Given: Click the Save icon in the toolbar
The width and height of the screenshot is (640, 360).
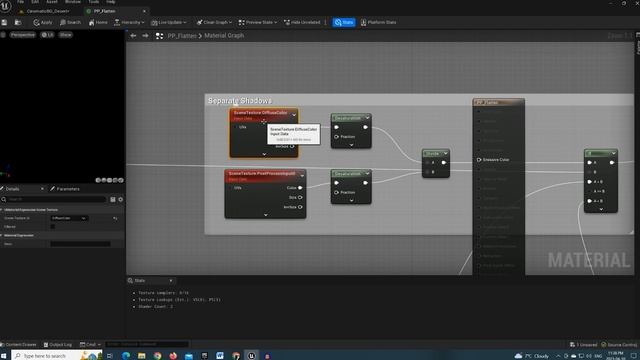Looking at the screenshot, I should (x=4, y=22).
